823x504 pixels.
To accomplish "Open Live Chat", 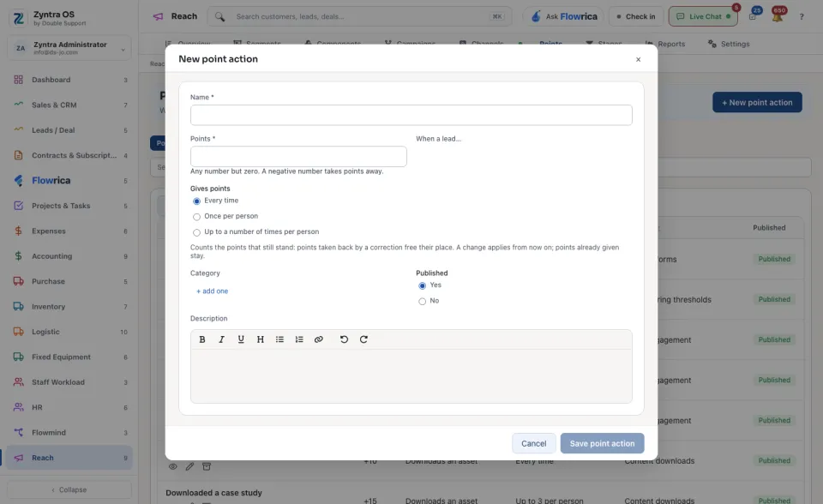I will [x=703, y=17].
